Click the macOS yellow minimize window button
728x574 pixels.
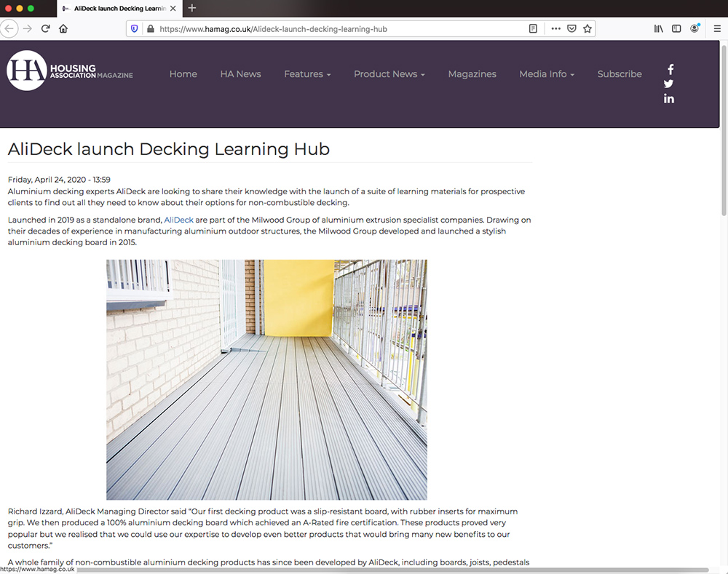(x=20, y=8)
